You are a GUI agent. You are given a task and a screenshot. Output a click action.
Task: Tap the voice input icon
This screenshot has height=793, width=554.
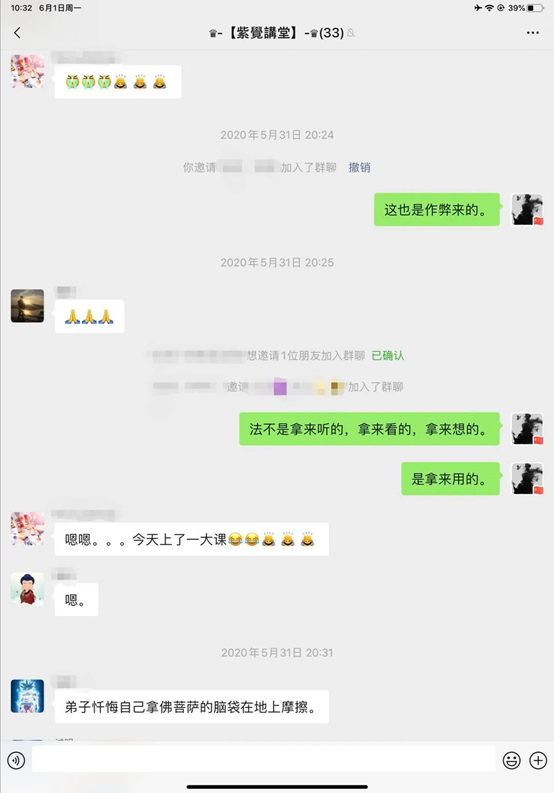click(x=16, y=760)
